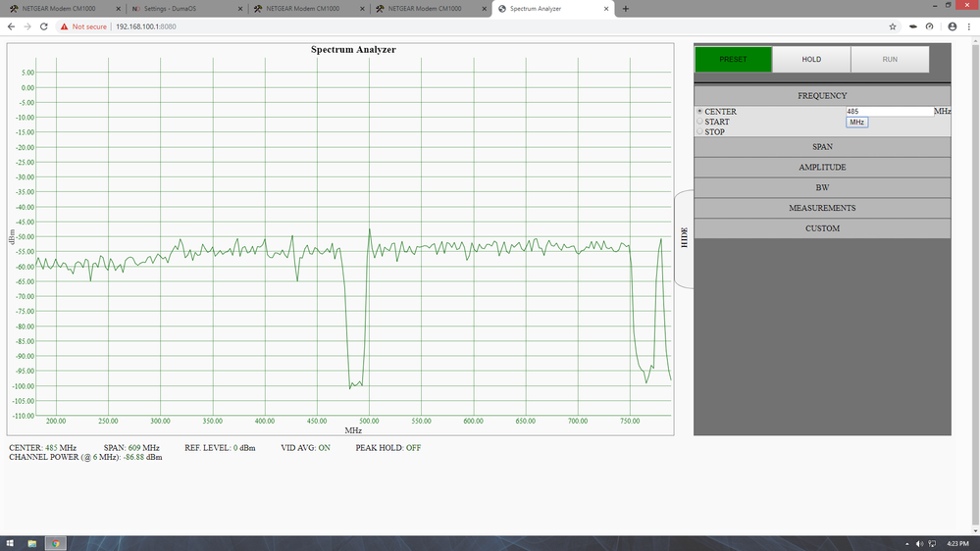This screenshot has height=551, width=980.
Task: Click the favicon of the Spectrum Analyzer tab
Action: pyautogui.click(x=502, y=9)
